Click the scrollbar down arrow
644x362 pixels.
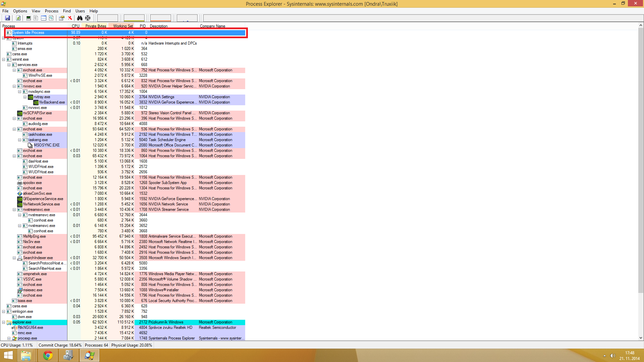click(x=641, y=338)
